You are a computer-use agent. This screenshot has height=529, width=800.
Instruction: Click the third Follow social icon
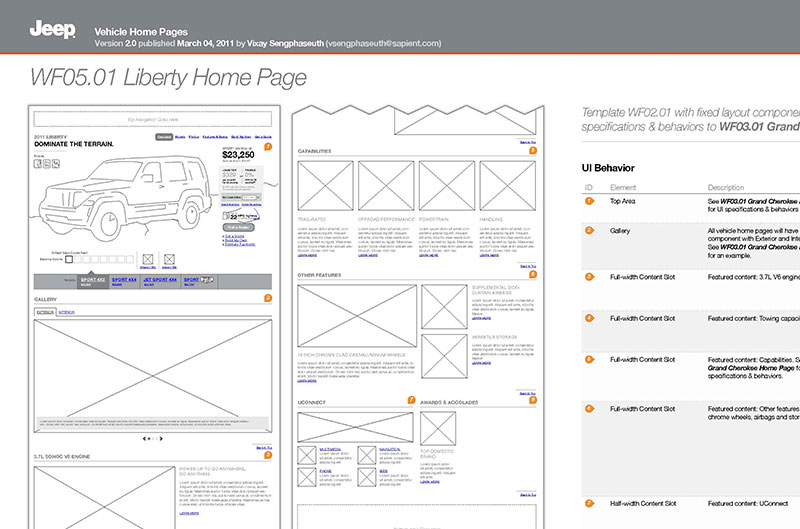click(x=56, y=164)
